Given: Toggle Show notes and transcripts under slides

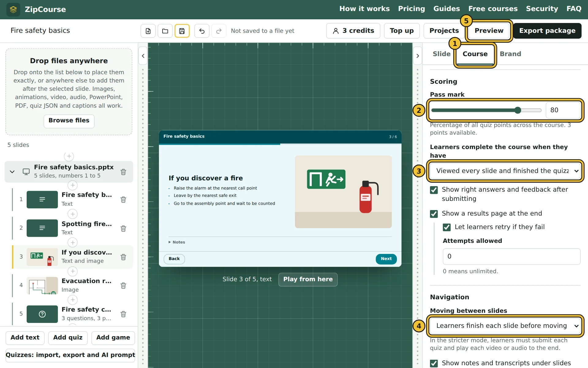Looking at the screenshot, I should [434, 363].
